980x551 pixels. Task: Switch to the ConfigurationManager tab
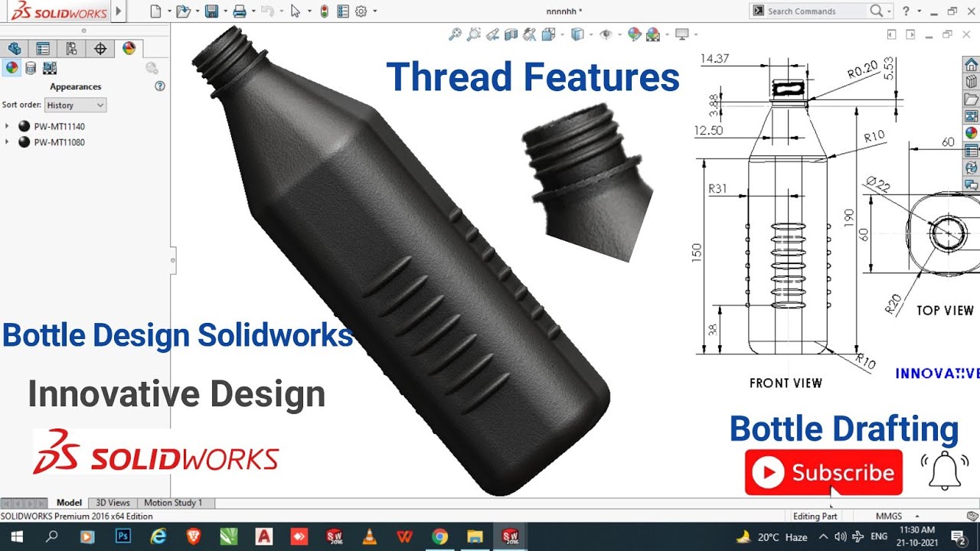[71, 48]
